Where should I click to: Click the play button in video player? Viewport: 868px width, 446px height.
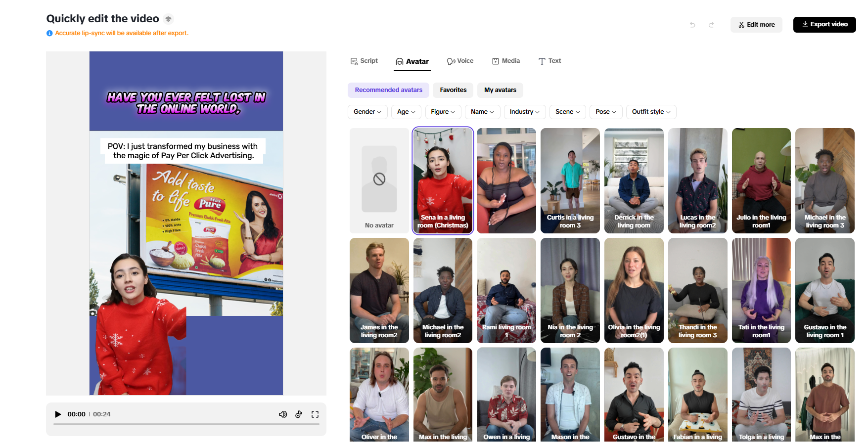coord(58,414)
